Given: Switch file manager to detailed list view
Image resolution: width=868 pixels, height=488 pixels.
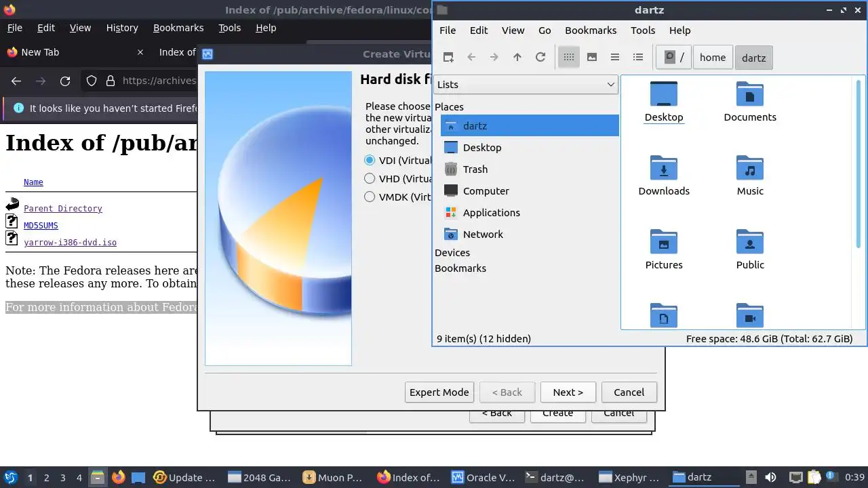Looking at the screenshot, I should 638,58.
